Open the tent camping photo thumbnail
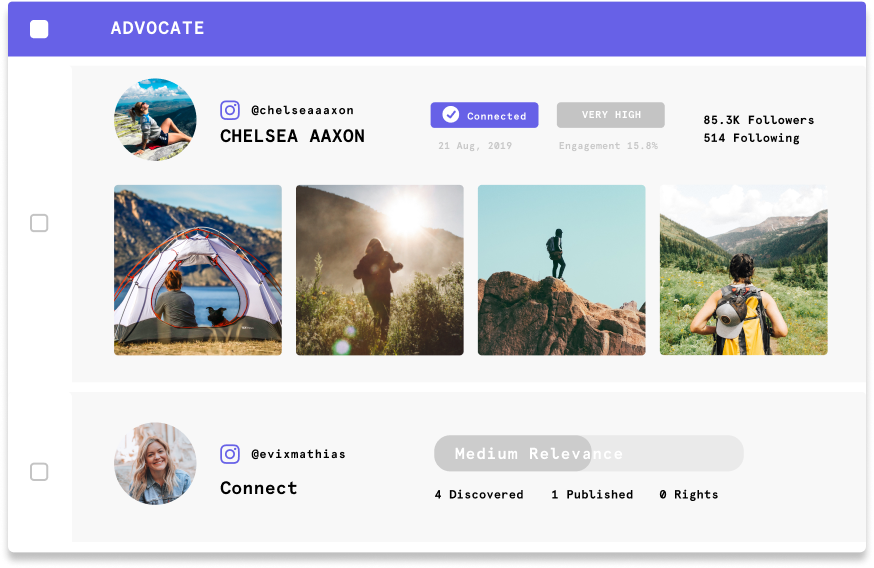874x568 pixels. click(x=198, y=270)
